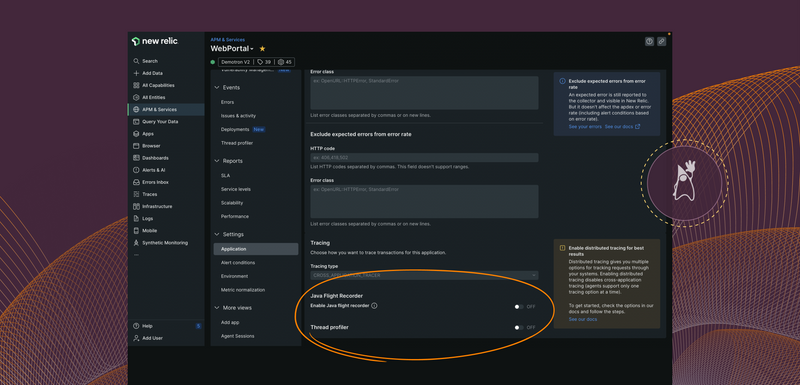The width and height of the screenshot is (800, 385).
Task: Open Alerts & AI icon
Action: click(x=136, y=170)
